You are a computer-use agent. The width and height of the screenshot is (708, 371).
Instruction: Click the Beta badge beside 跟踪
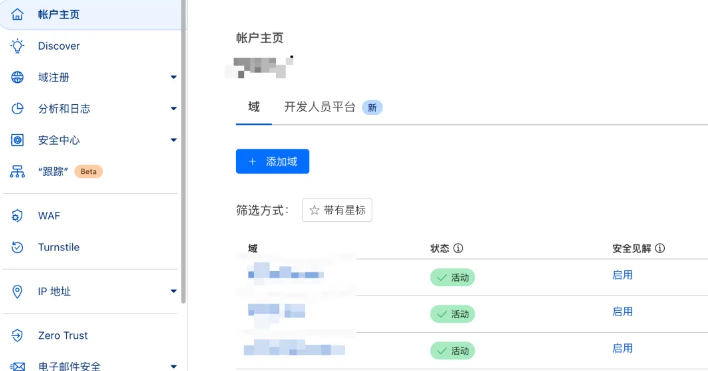[x=88, y=172]
